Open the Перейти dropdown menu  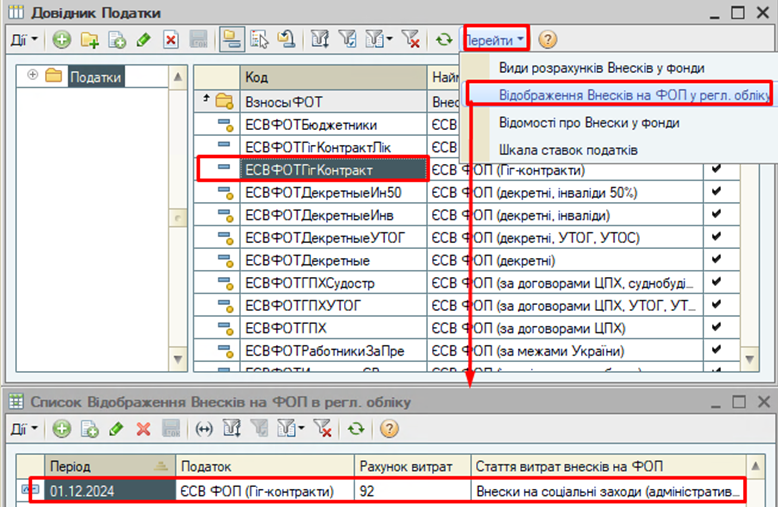[x=495, y=41]
